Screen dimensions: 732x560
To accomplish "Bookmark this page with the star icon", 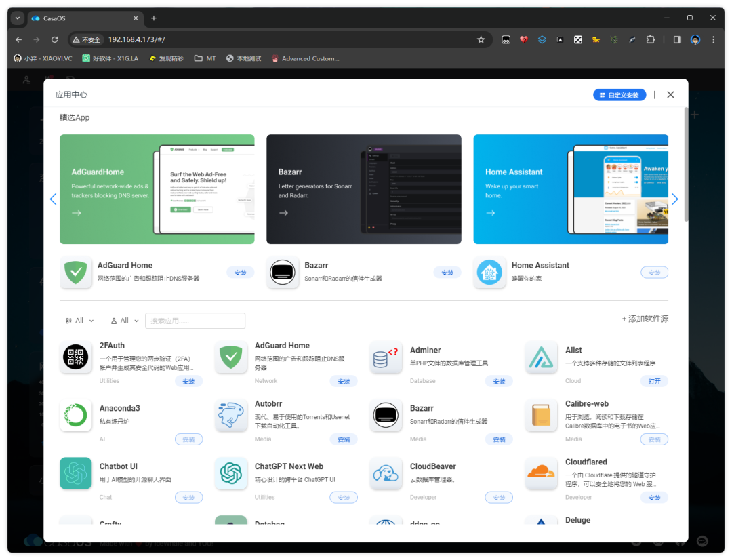I will click(481, 40).
